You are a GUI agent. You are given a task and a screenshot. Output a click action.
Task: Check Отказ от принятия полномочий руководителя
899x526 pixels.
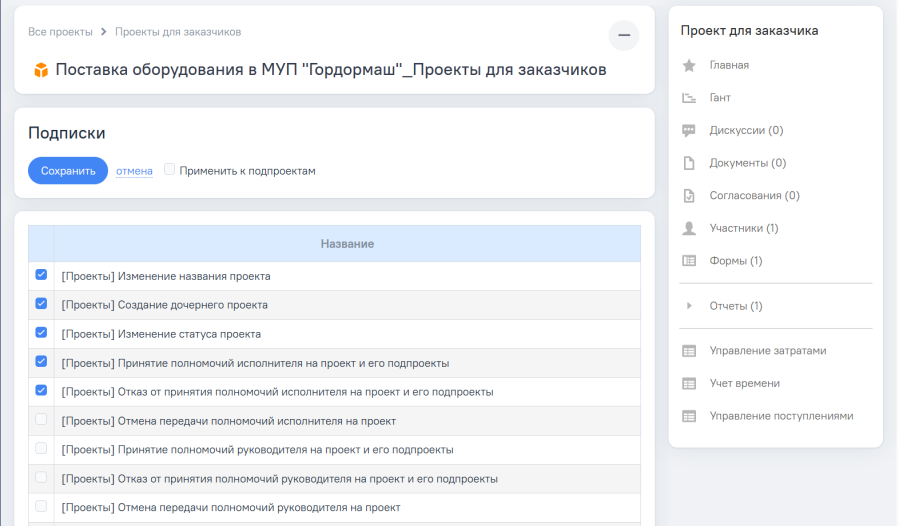pos(41,477)
